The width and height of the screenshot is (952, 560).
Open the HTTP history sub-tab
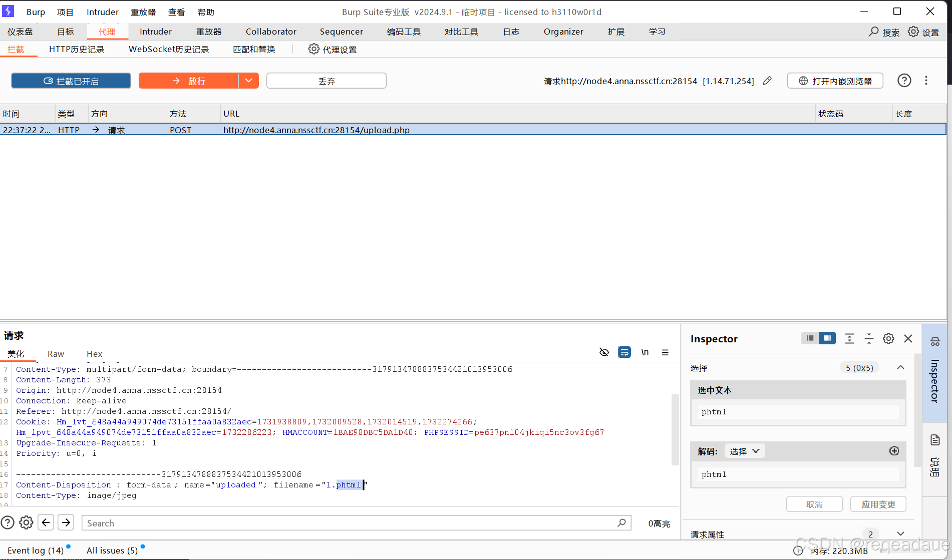77,49
